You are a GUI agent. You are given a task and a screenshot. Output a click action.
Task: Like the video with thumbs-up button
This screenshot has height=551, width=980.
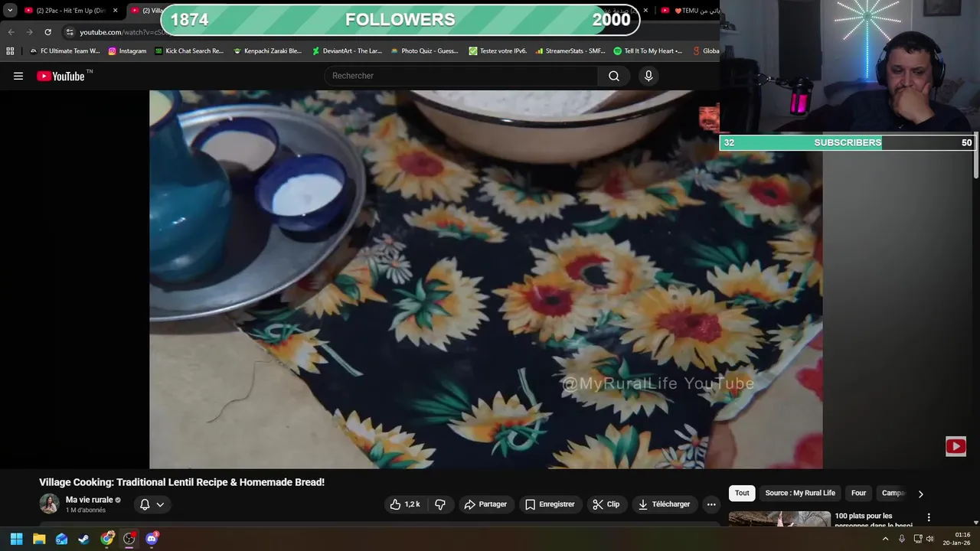coord(404,504)
